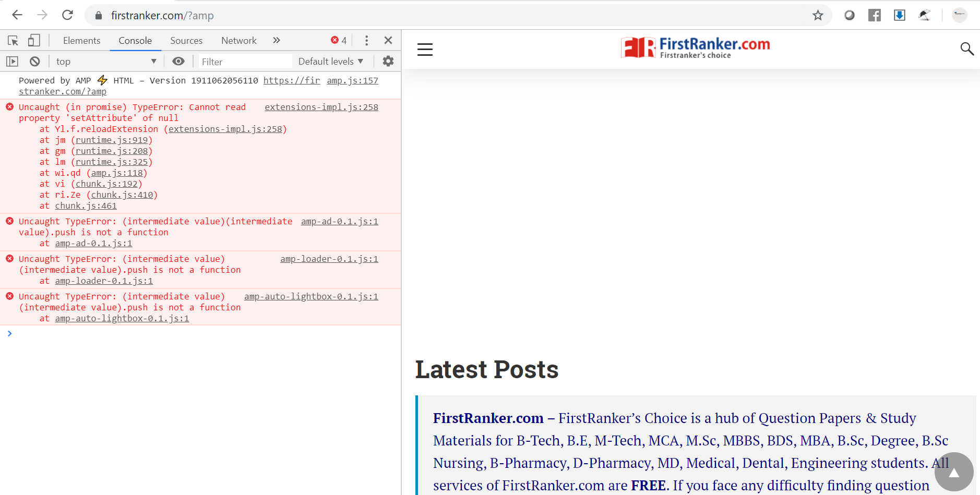Bookmark this page with the star
This screenshot has height=495, width=980.
coord(818,16)
